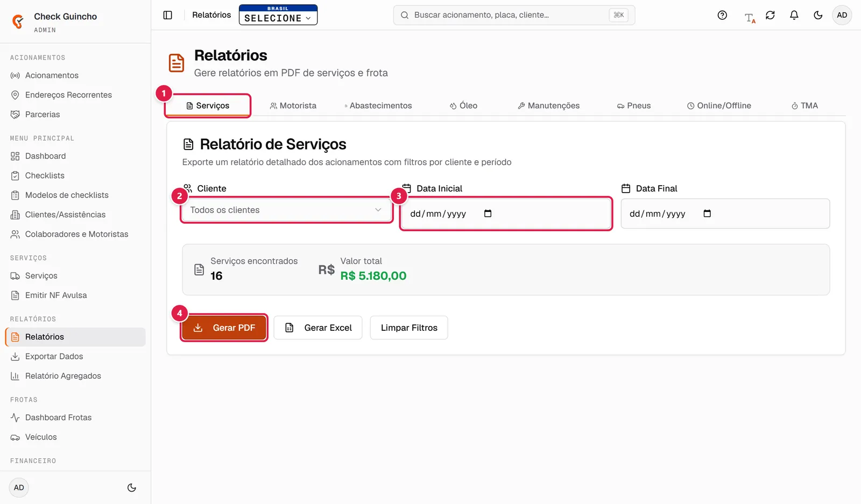Click the Data Final date field
861x504 pixels.
[725, 214]
